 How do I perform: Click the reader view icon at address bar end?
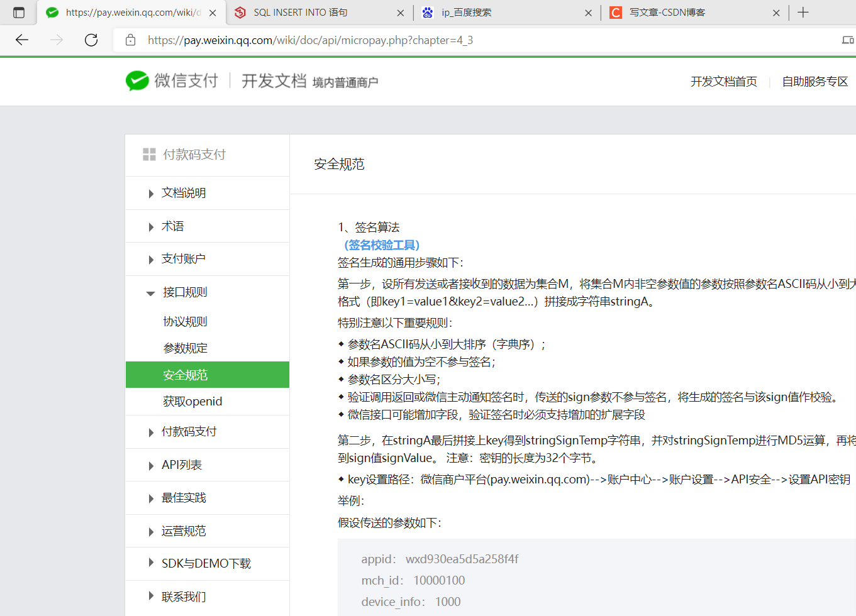[x=848, y=40]
